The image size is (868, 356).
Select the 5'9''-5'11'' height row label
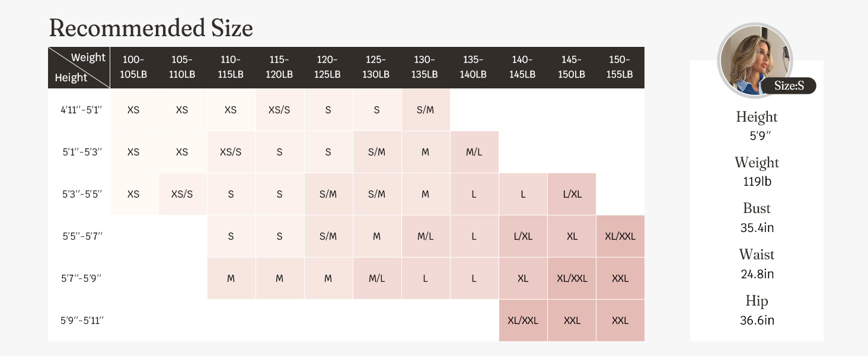[x=82, y=320]
